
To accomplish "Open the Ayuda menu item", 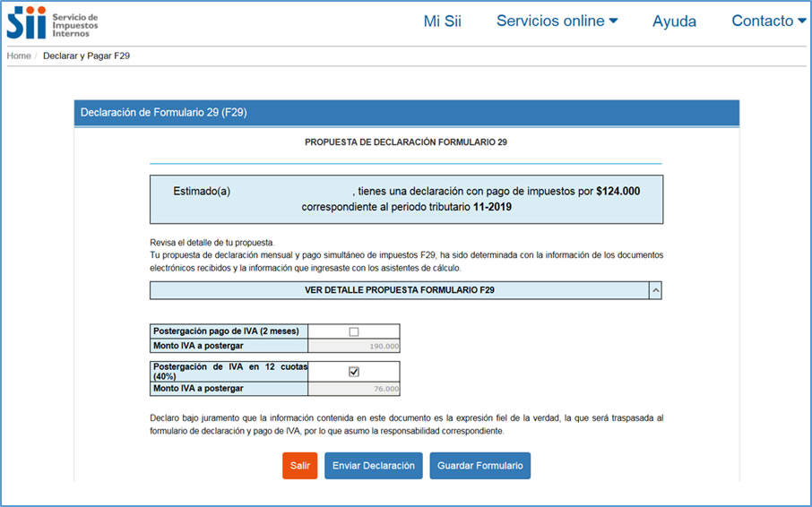I will 674,21.
